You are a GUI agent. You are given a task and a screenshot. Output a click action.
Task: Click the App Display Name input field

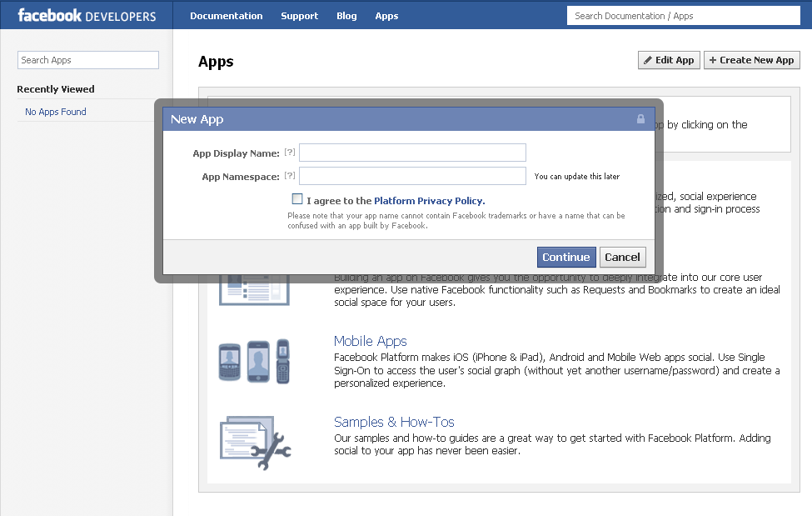click(411, 153)
